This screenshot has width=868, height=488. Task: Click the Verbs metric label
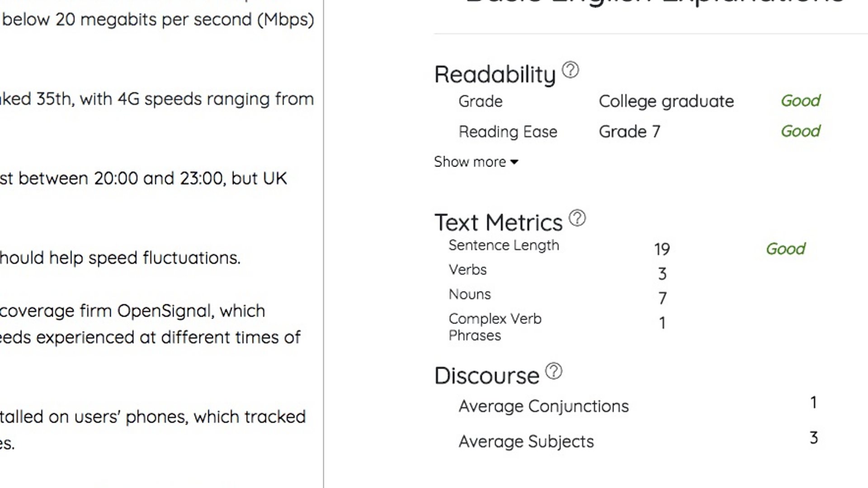click(x=467, y=270)
